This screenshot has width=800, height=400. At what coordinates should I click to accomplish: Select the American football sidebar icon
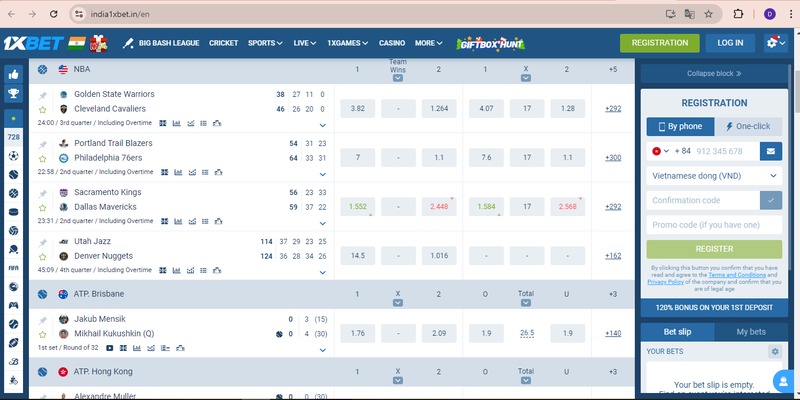tap(13, 342)
